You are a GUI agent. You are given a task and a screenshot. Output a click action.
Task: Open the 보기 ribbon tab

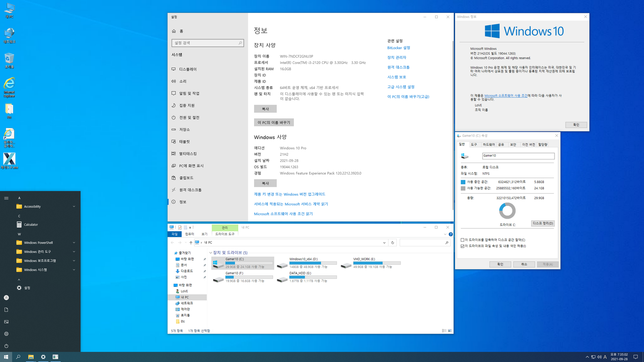pos(204,234)
